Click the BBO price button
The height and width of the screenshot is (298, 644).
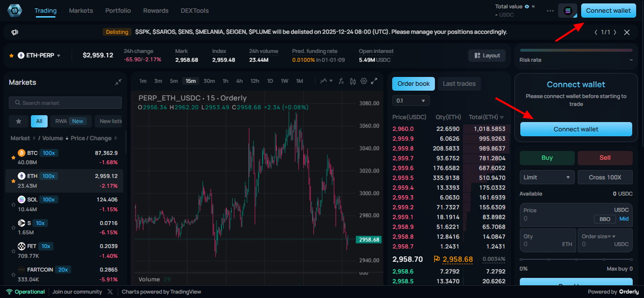[x=605, y=219]
